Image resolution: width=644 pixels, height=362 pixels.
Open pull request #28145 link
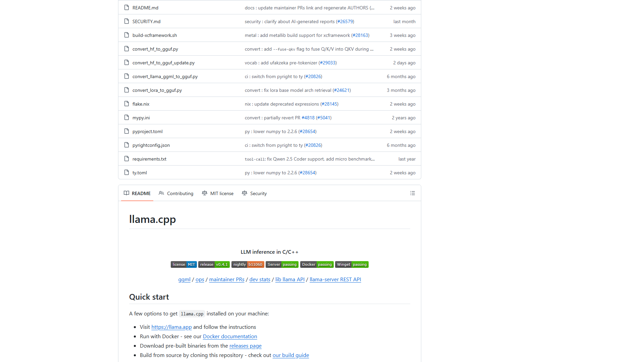point(329,104)
